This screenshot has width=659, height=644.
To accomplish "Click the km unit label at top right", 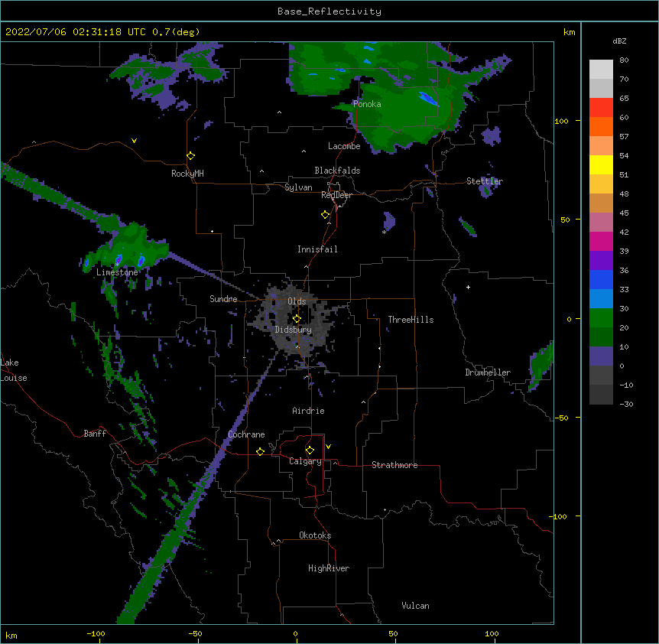I will [569, 32].
